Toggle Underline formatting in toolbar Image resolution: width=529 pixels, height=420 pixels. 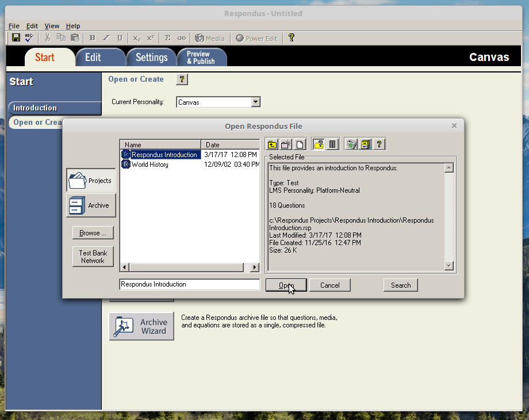[x=120, y=38]
